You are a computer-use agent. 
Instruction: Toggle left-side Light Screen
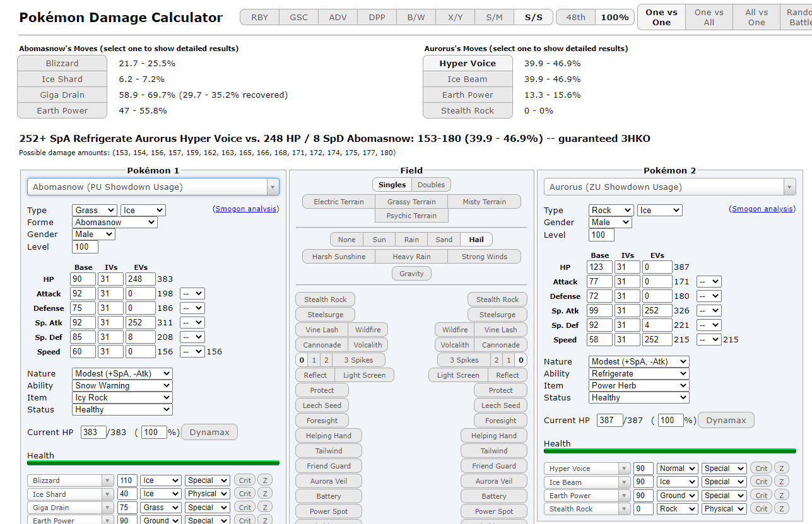pyautogui.click(x=364, y=375)
